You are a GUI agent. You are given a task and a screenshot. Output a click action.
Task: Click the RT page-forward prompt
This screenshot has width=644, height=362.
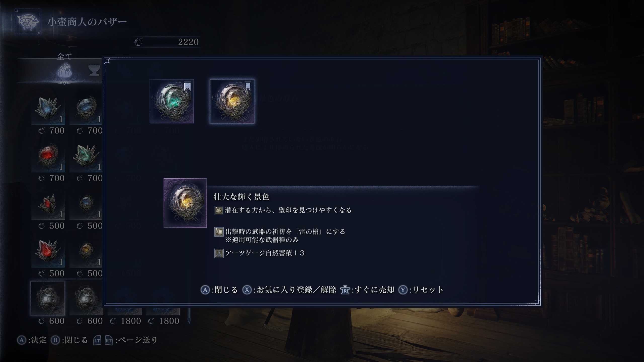109,340
